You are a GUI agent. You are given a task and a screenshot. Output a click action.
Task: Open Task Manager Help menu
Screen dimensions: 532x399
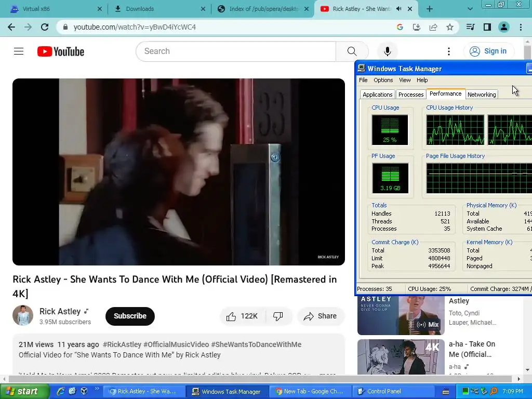tap(422, 80)
